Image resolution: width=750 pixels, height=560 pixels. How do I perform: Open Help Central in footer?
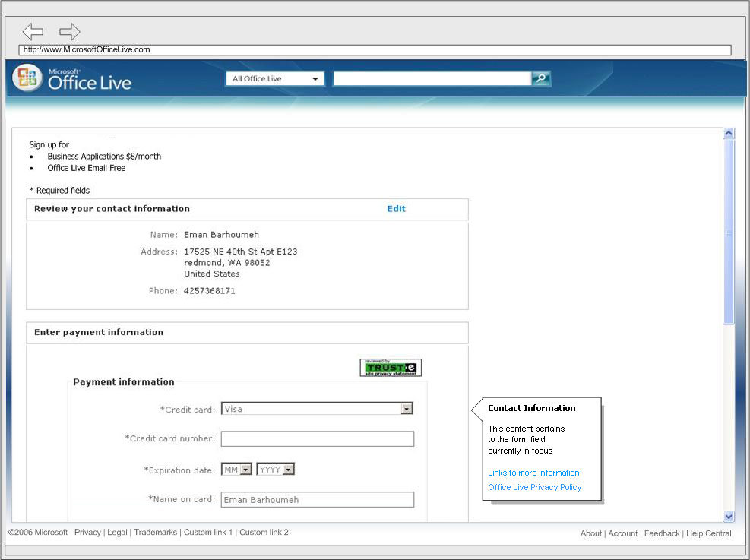pyautogui.click(x=708, y=533)
